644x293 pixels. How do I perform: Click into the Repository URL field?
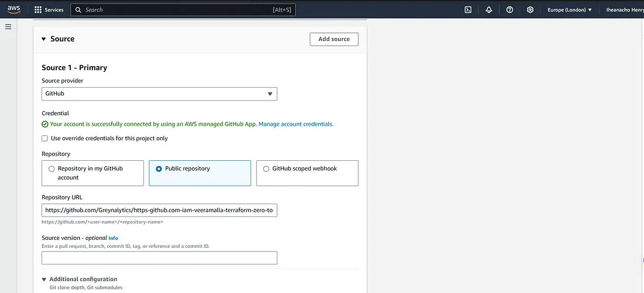click(159, 210)
